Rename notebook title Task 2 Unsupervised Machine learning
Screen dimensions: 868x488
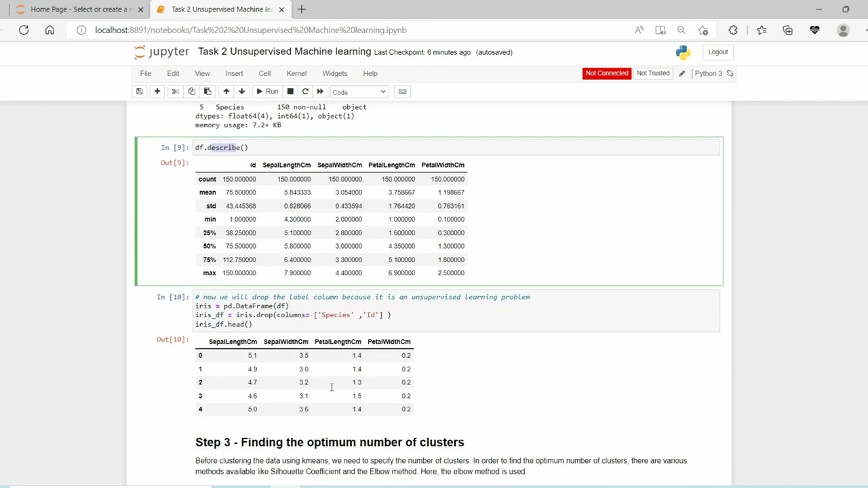[284, 52]
